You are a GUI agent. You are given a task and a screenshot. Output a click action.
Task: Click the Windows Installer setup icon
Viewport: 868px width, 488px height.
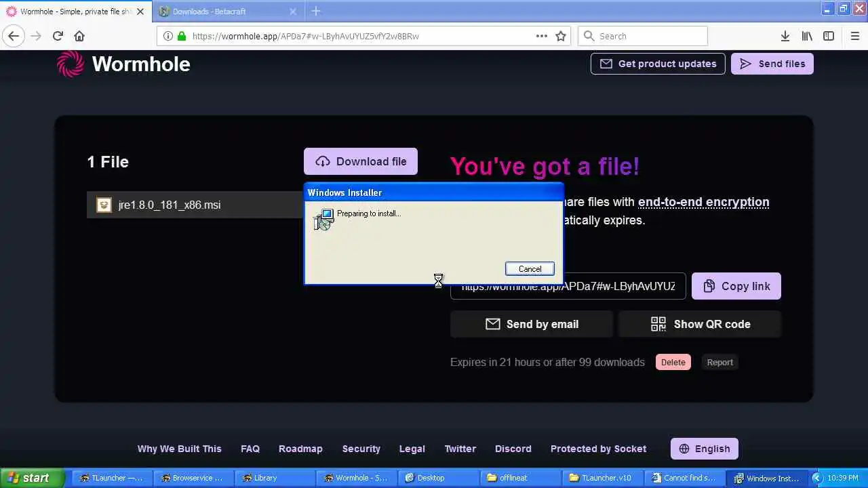tap(323, 219)
